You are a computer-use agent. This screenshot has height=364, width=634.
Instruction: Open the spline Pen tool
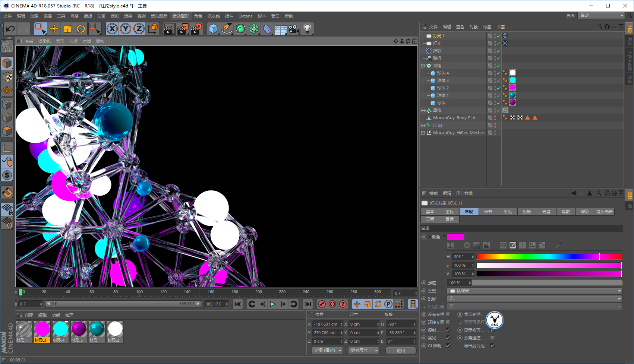click(227, 29)
